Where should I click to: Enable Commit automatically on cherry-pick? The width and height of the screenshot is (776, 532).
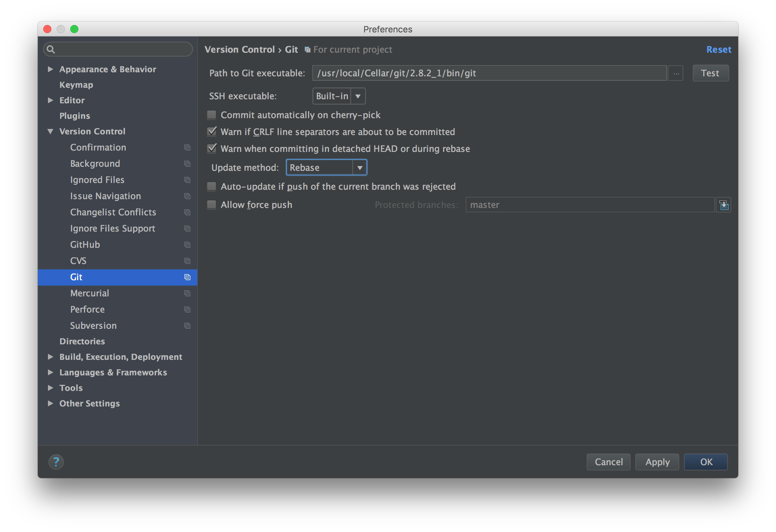(212, 115)
